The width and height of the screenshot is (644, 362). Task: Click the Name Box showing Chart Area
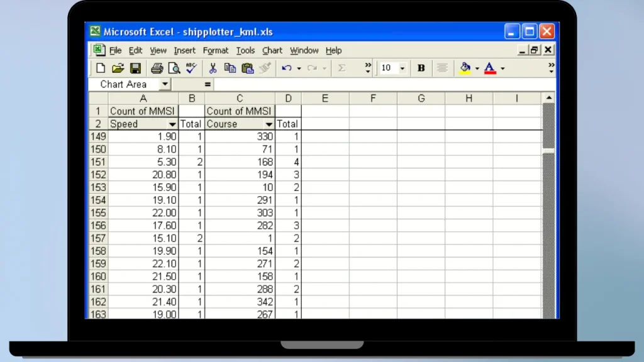point(125,84)
